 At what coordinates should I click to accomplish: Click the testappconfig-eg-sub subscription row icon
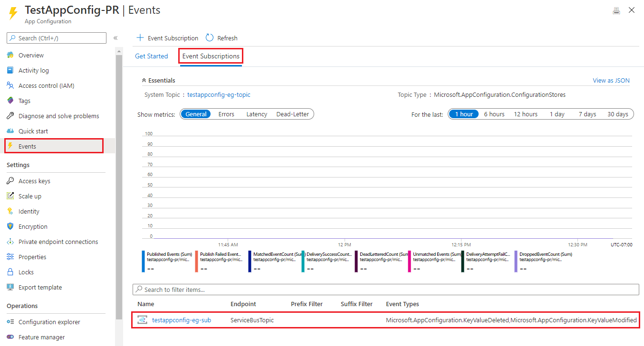[x=142, y=320]
